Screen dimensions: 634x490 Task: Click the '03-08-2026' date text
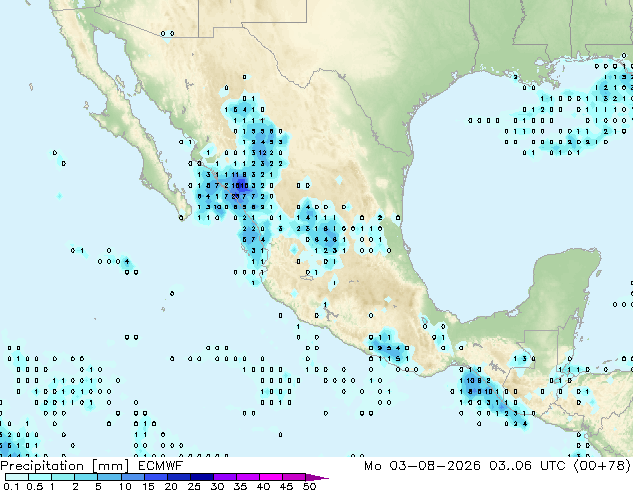point(435,466)
